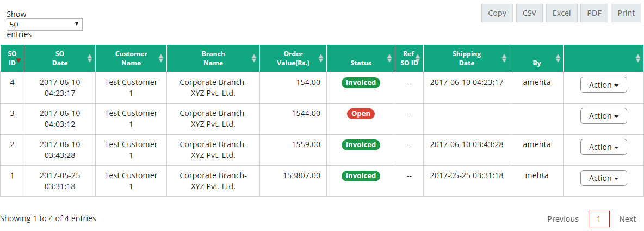Image resolution: width=644 pixels, height=231 pixels.
Task: Sort by SO ID column arrow
Action: click(x=18, y=60)
